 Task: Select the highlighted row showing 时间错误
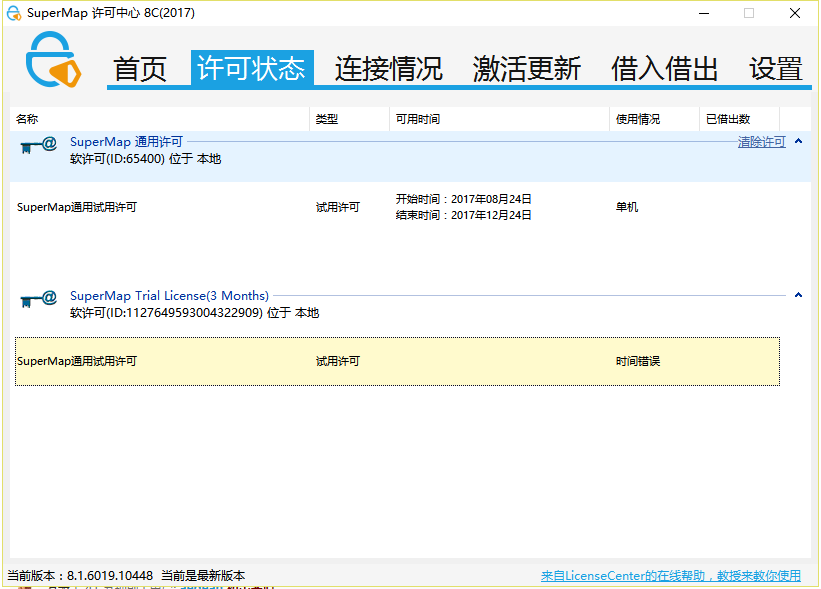397,361
